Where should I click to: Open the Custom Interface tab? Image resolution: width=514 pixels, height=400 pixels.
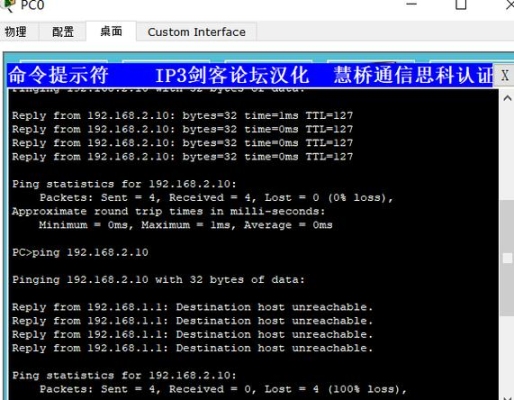(197, 32)
